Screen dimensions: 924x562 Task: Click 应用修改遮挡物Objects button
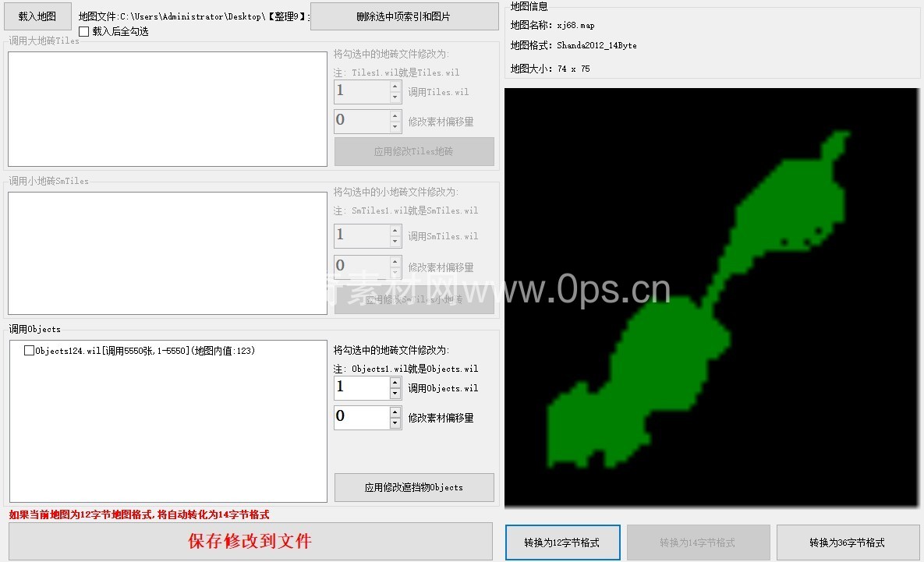[x=414, y=487]
